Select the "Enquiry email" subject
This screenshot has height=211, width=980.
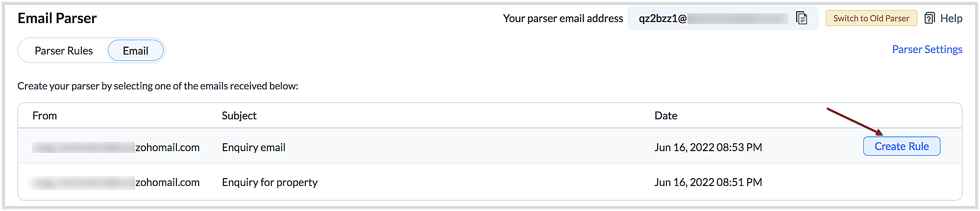(253, 147)
